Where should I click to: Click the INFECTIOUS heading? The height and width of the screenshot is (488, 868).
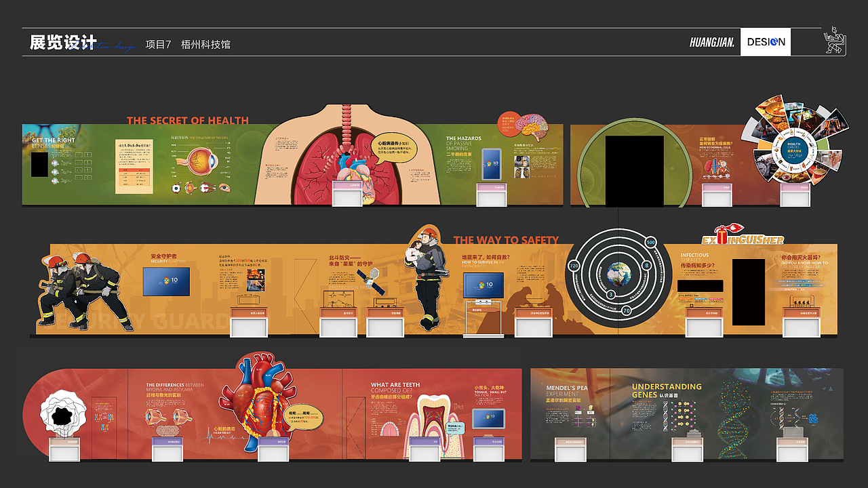pyautogui.click(x=694, y=256)
